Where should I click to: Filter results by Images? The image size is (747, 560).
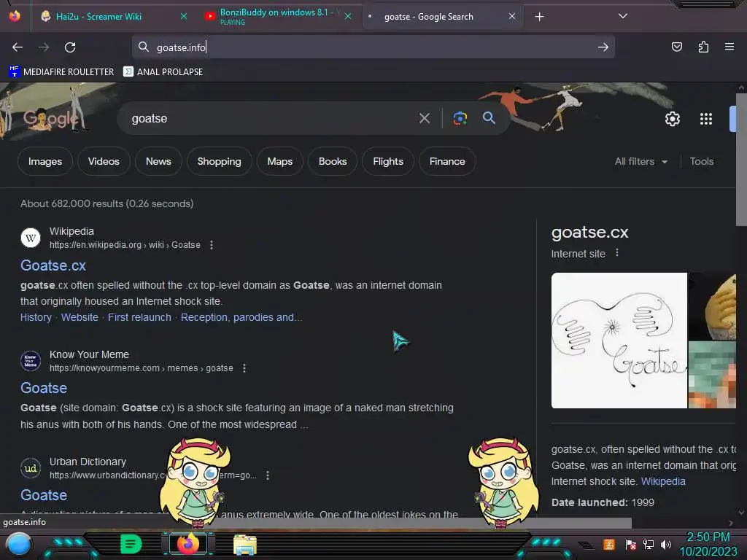tap(45, 161)
